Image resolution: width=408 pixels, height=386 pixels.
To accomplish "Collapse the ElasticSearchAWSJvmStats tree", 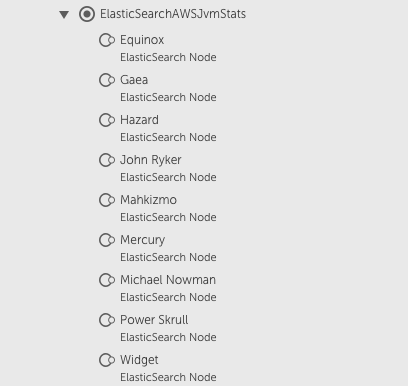I will tap(64, 15).
